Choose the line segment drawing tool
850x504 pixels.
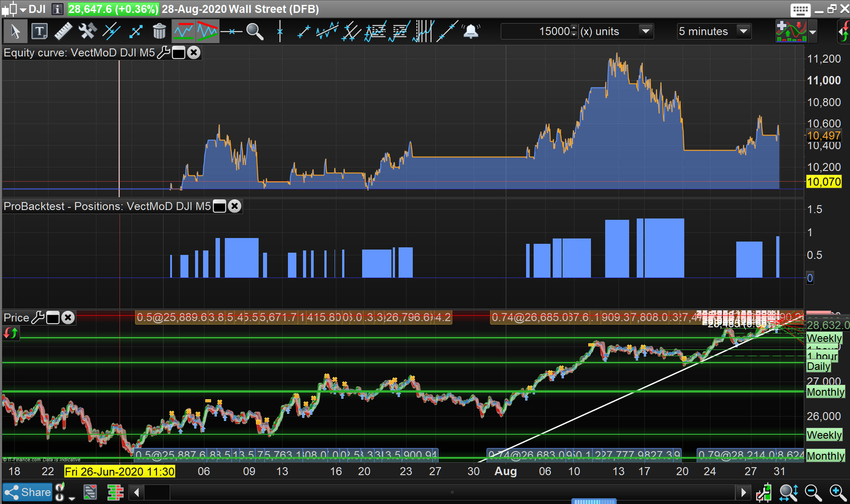coord(303,32)
